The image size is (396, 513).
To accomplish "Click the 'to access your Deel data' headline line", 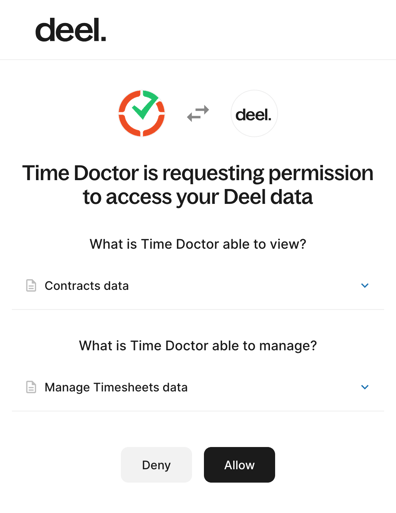I will click(198, 197).
